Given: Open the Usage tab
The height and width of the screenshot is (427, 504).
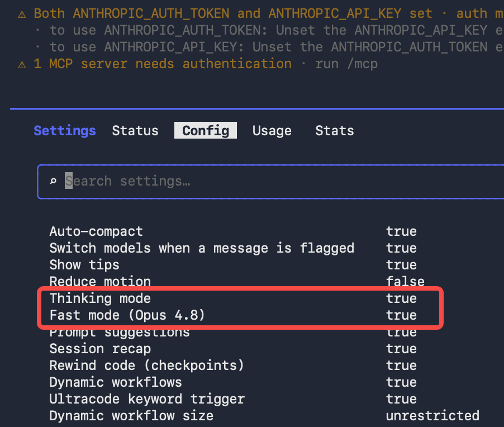Looking at the screenshot, I should tap(272, 131).
